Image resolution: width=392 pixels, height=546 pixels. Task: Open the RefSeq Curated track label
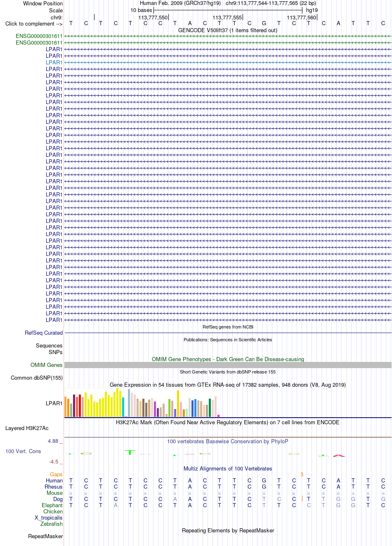[44, 333]
